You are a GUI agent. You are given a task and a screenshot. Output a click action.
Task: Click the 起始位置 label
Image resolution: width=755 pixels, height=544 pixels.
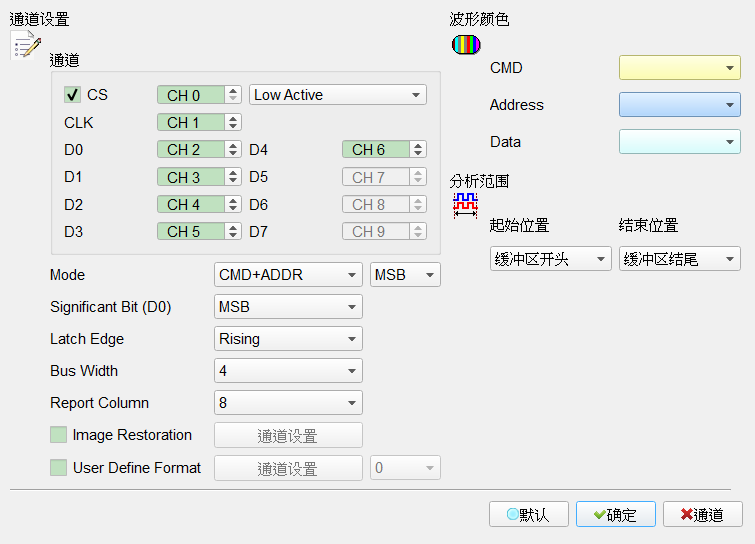point(519,225)
